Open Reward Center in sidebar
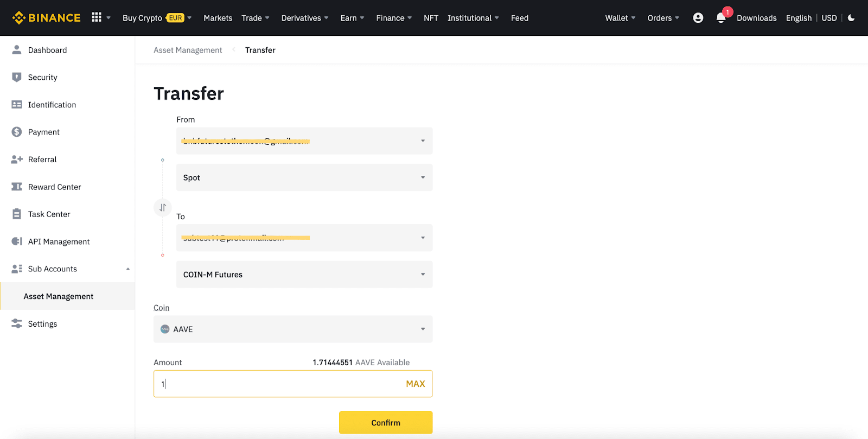This screenshot has width=868, height=439. coord(54,187)
